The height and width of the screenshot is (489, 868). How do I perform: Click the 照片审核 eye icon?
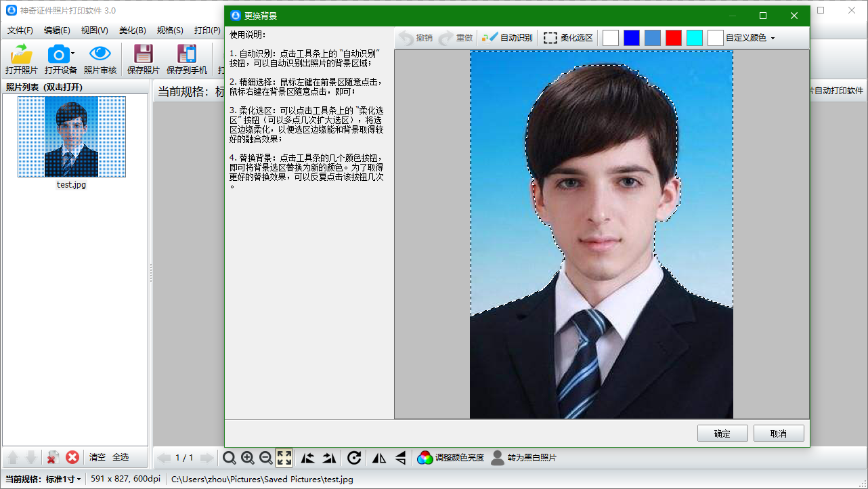pyautogui.click(x=100, y=54)
